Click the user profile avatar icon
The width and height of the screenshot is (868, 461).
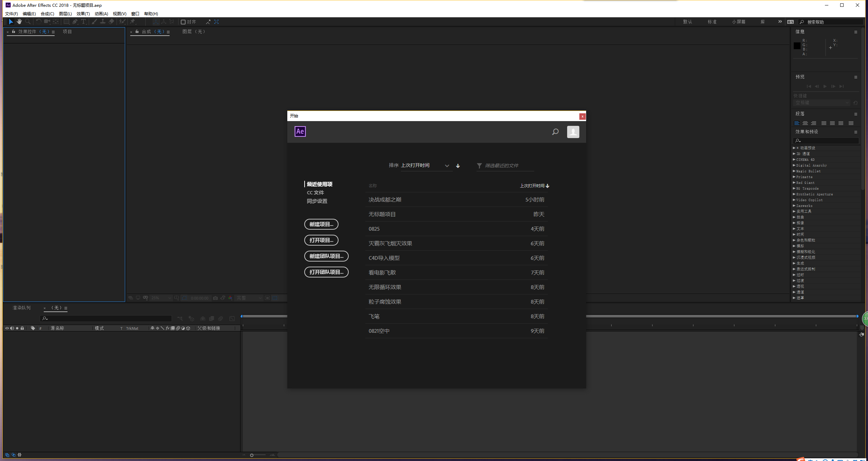pos(573,132)
